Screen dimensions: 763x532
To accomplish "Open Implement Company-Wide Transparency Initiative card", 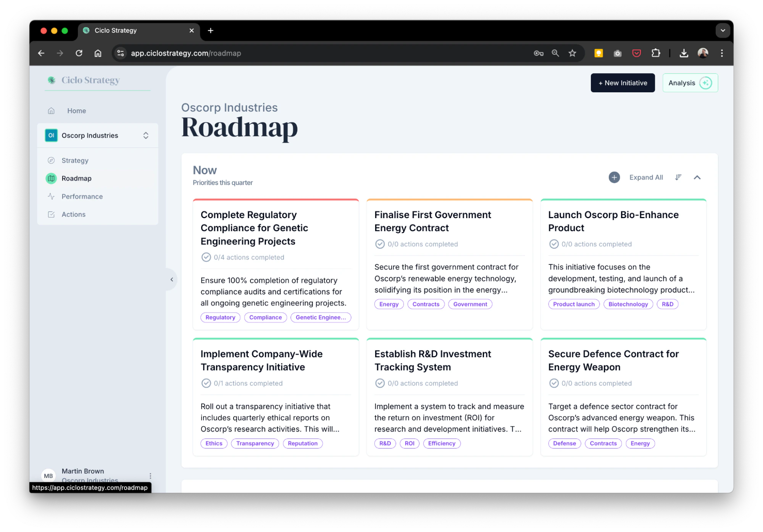I will click(x=276, y=397).
